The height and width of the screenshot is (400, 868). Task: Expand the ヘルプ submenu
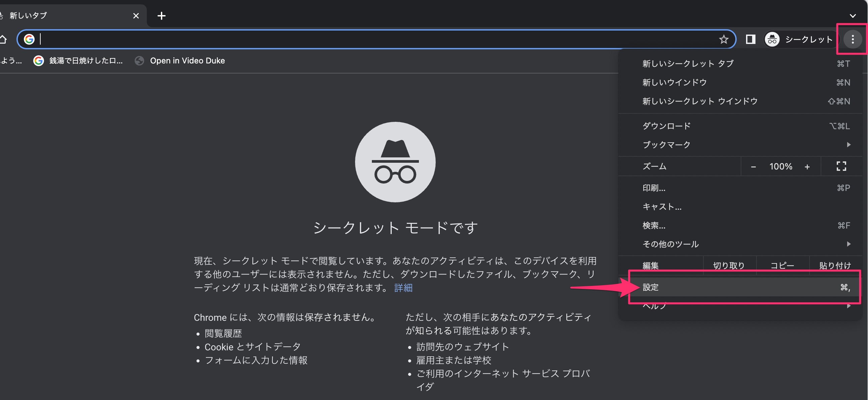(x=740, y=306)
